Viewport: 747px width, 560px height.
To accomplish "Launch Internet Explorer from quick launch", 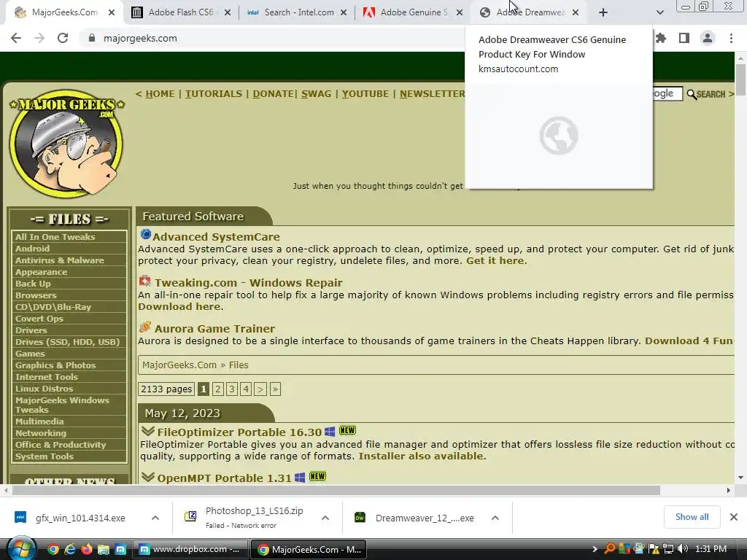I will 70,549.
